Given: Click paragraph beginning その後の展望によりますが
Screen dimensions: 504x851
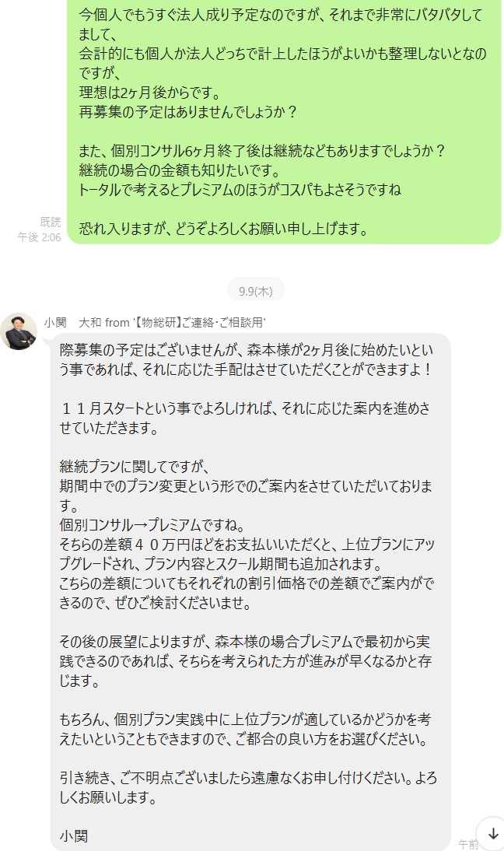Looking at the screenshot, I should tap(245, 661).
